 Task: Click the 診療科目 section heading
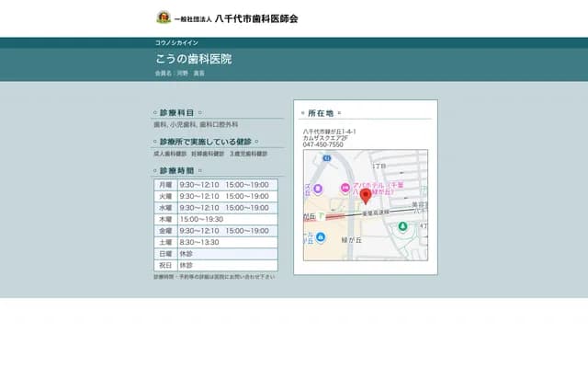tap(177, 112)
